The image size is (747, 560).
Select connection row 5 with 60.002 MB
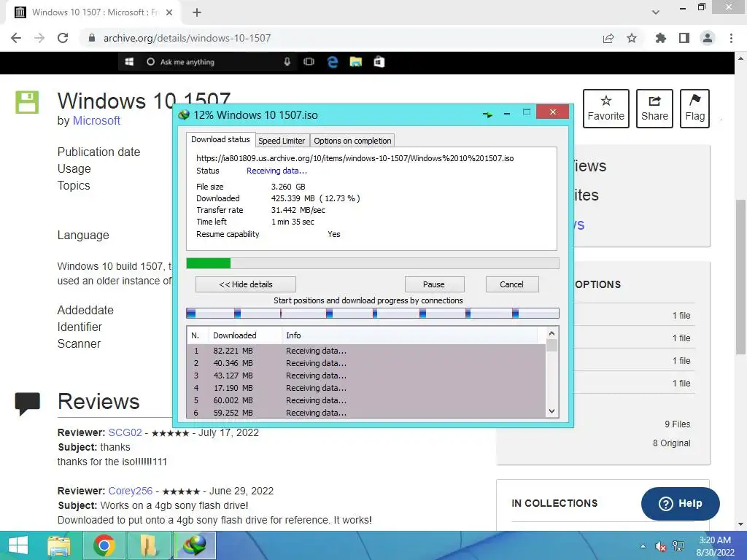tap(366, 400)
